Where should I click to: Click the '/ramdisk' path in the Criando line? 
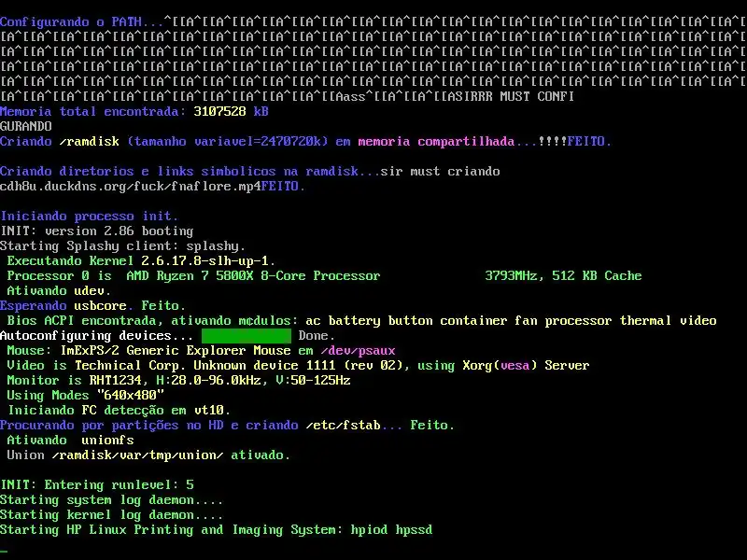(89, 142)
